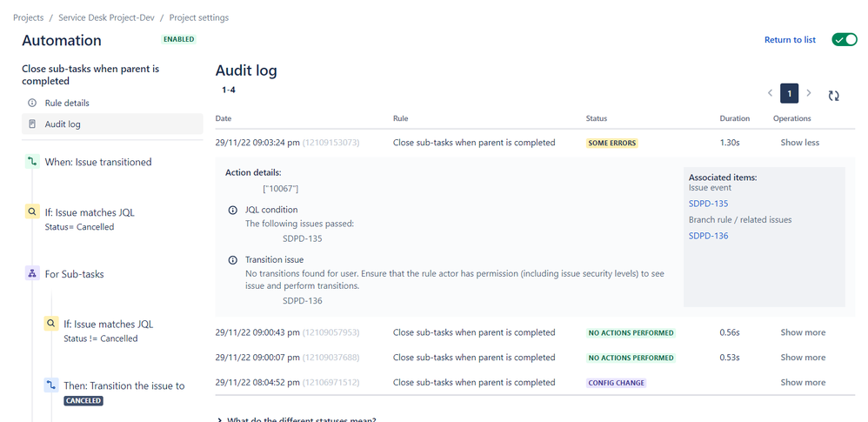Expand What do the different statuses mean

(x=297, y=419)
